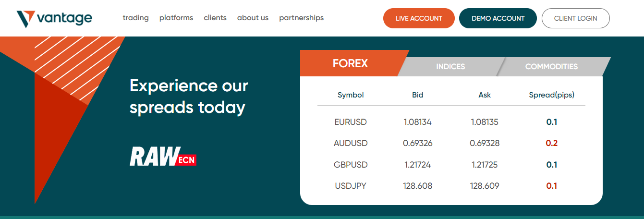Select the AUDUSD symbol row
The height and width of the screenshot is (219, 644).
[x=451, y=143]
